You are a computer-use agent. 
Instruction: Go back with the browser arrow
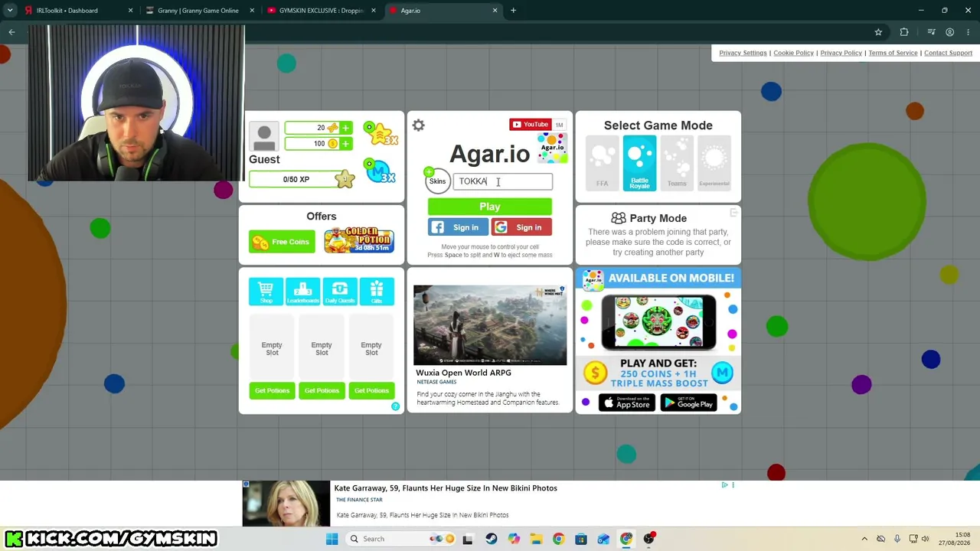pyautogui.click(x=11, y=32)
